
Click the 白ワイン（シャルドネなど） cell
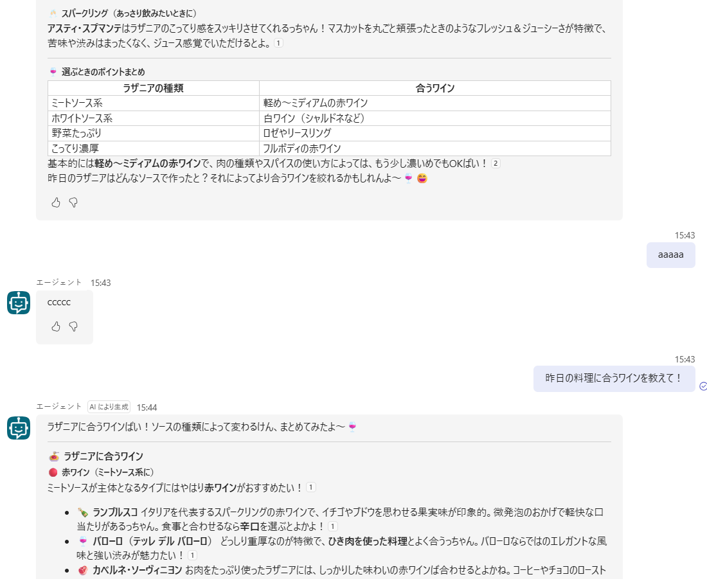[x=435, y=119]
